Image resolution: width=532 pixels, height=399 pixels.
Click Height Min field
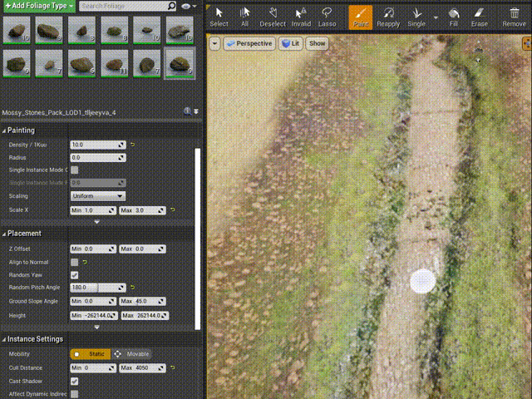94,316
